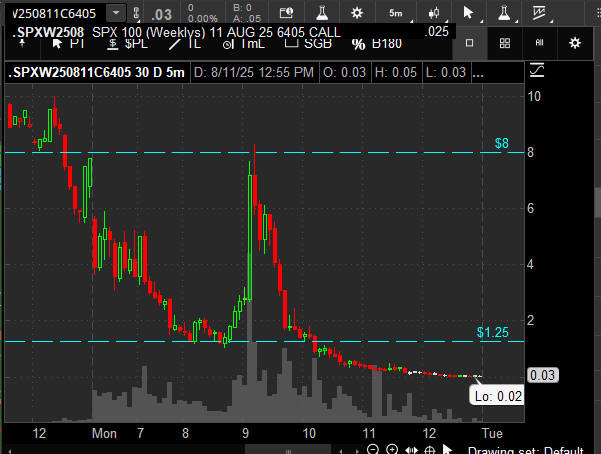601x454 pixels.
Task: Select the B180 toolbar item
Action: tap(388, 43)
